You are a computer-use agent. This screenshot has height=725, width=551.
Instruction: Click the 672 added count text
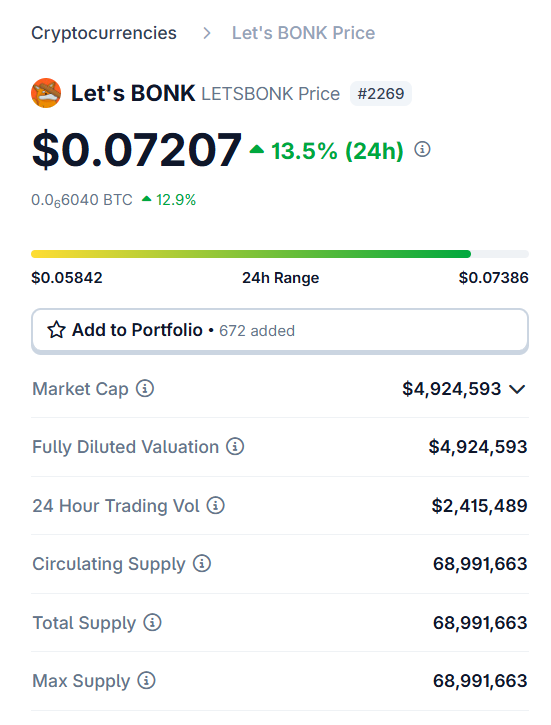coord(257,331)
